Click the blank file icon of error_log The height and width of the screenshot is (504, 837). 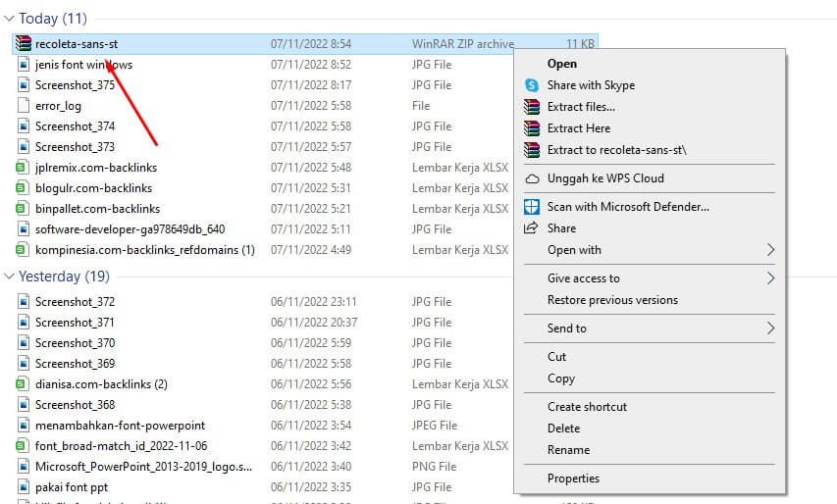point(23,106)
